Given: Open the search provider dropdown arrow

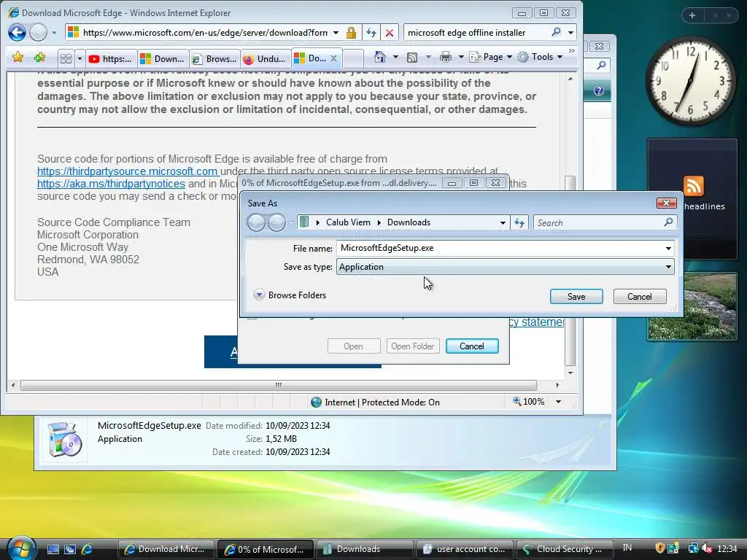Looking at the screenshot, I should (570, 33).
